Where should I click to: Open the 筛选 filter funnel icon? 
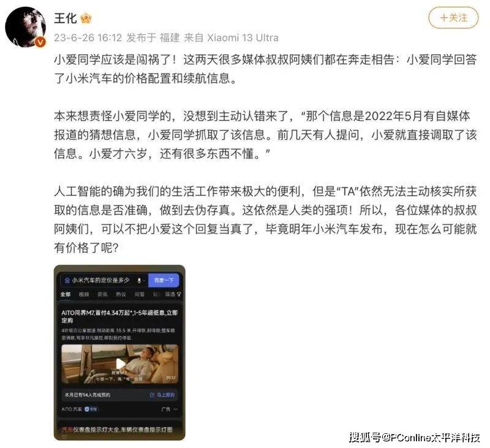(x=179, y=294)
